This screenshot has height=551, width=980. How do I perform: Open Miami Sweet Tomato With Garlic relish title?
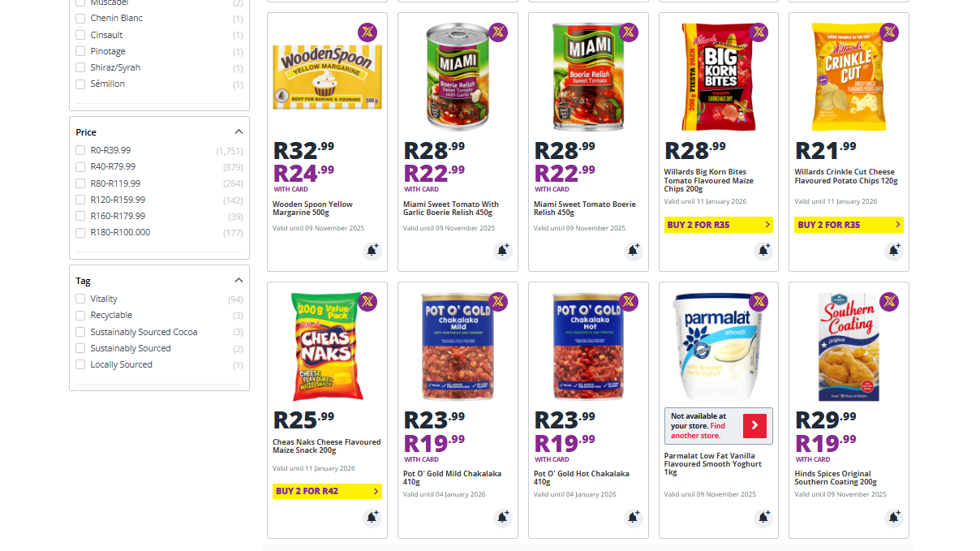coord(450,209)
